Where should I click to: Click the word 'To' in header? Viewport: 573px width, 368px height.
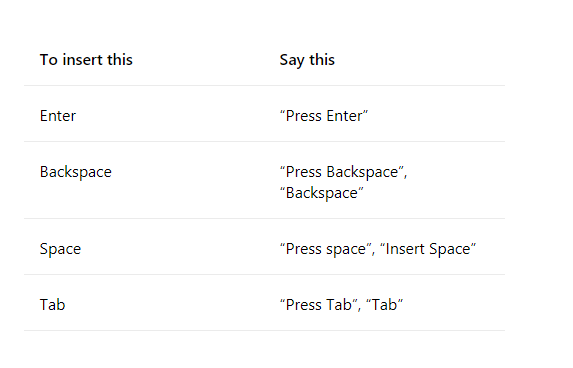click(x=49, y=60)
